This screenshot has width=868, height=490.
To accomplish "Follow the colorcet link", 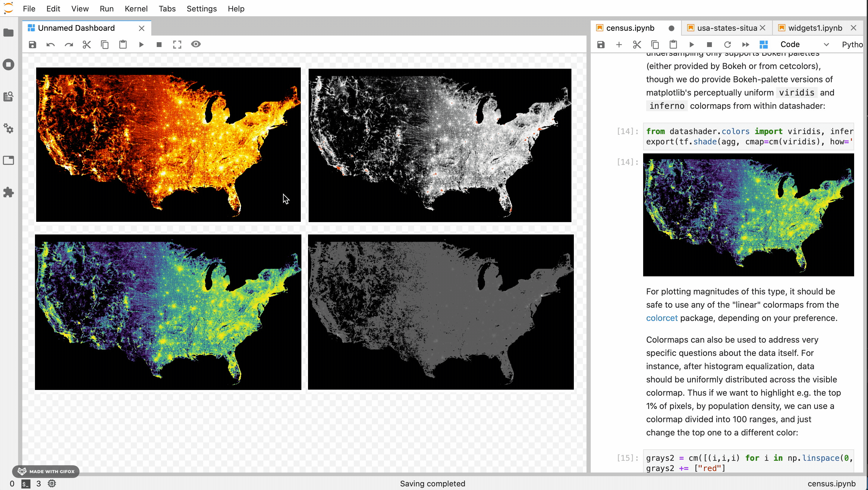I will [x=662, y=318].
